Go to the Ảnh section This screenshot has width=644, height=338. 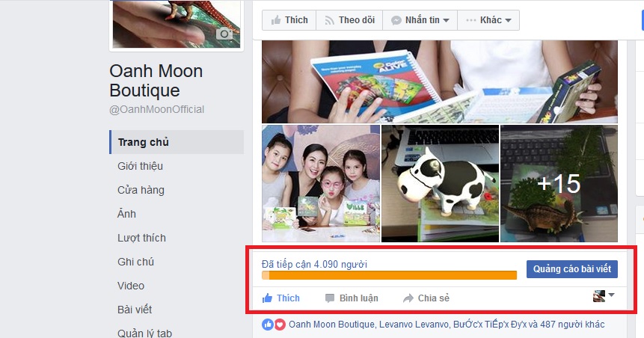[126, 214]
